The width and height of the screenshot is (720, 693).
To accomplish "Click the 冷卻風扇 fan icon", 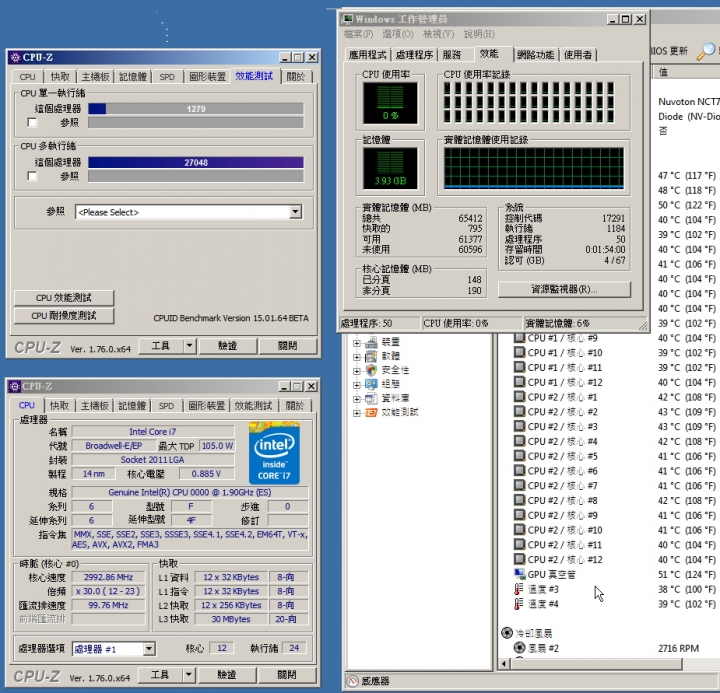I will [507, 633].
